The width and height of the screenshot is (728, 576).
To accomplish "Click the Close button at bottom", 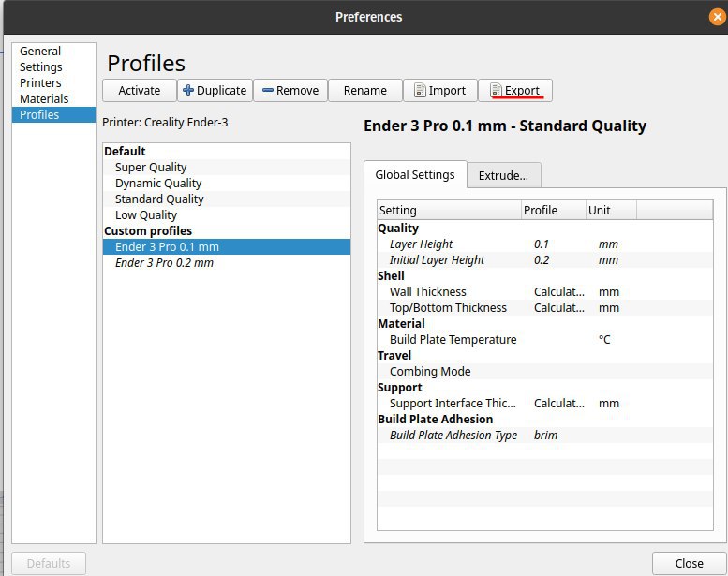I will [x=689, y=563].
